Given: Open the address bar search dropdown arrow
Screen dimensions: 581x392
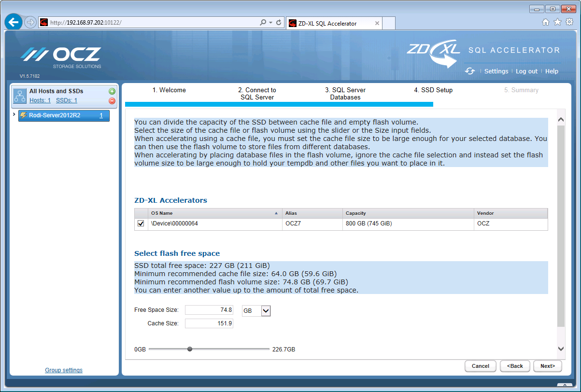Looking at the screenshot, I should click(x=271, y=23).
